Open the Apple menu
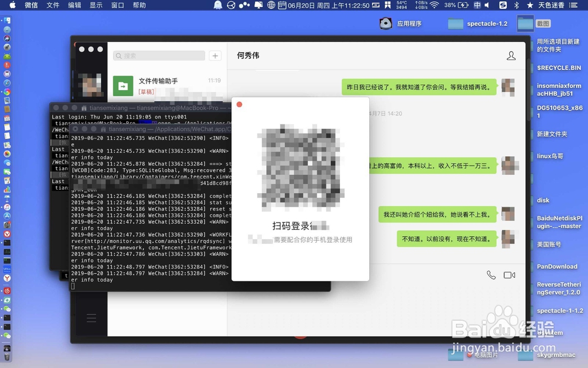Screen dimensions: 588x368 (12, 5)
